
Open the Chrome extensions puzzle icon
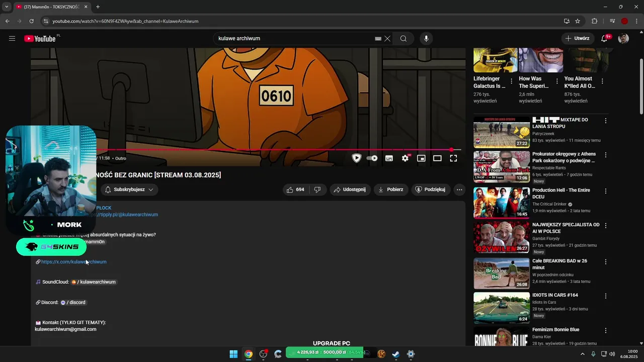[595, 21]
